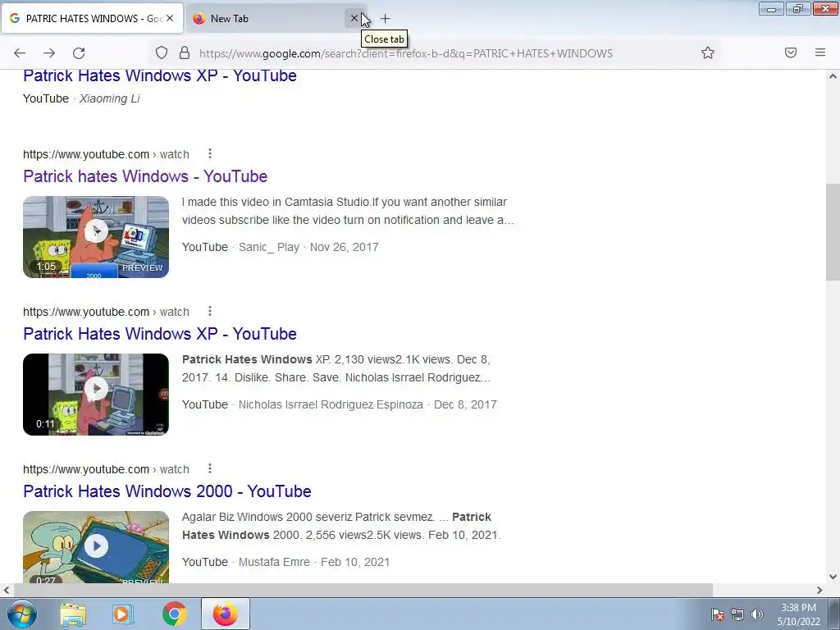Bookmark this page with the star icon
Screen dimensions: 840x630
click(x=708, y=52)
